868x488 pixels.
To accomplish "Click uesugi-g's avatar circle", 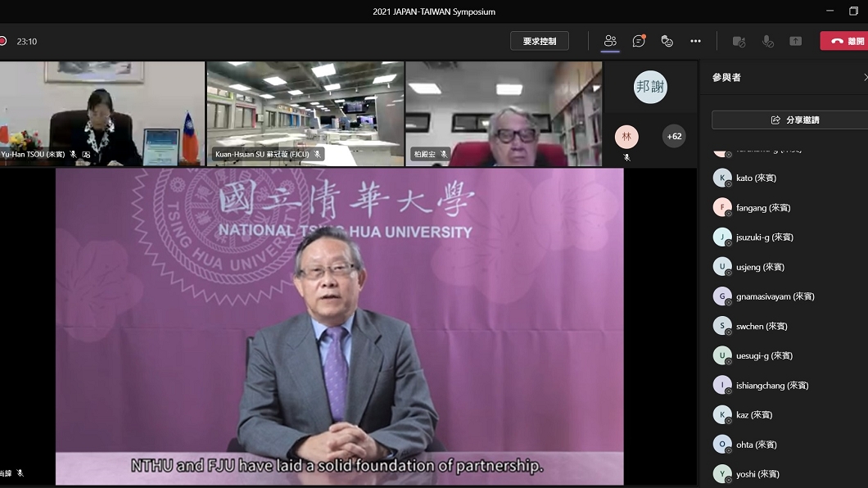I will 722,355.
